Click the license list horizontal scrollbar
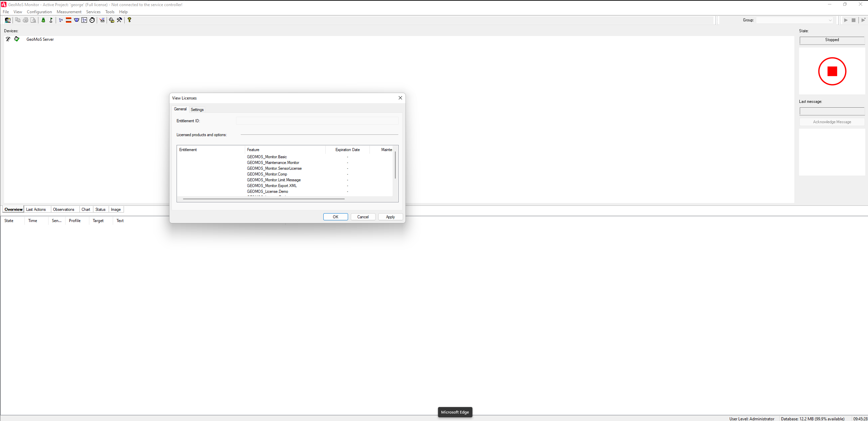The width and height of the screenshot is (868, 421). [264, 199]
